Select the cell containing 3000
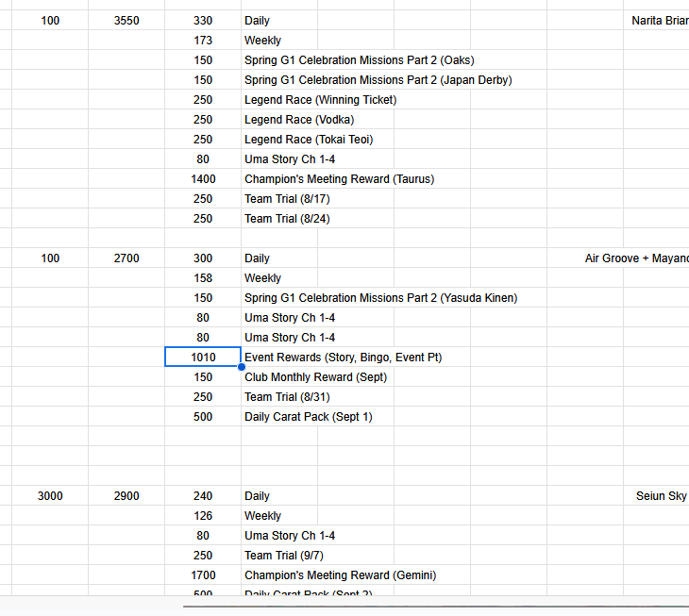The width and height of the screenshot is (689, 616). click(x=50, y=496)
